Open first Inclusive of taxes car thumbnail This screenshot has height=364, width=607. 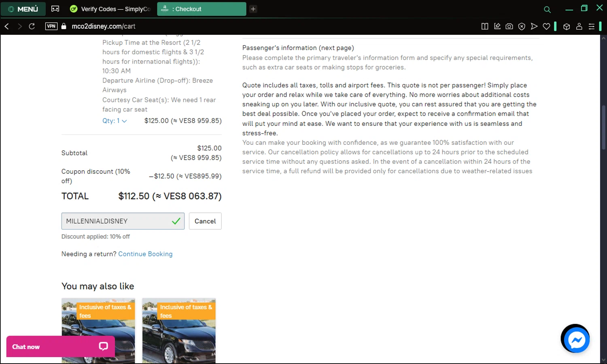coord(98,331)
